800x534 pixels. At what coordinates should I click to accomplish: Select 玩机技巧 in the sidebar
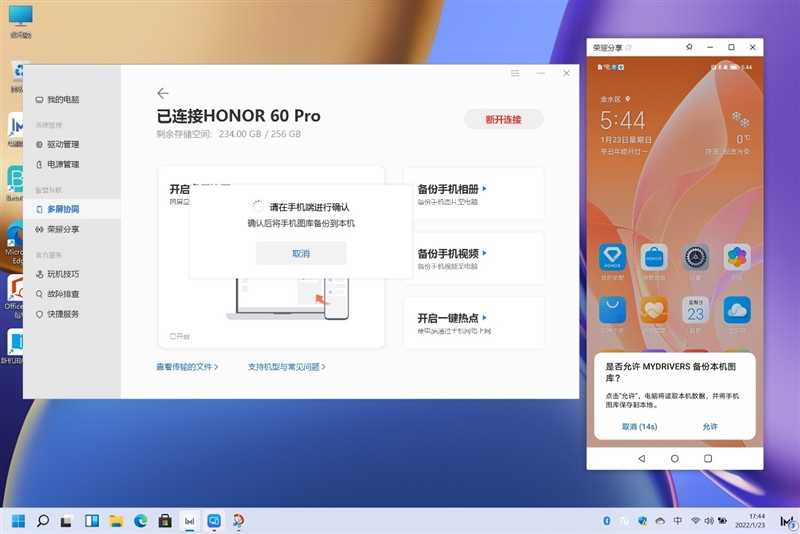point(57,274)
